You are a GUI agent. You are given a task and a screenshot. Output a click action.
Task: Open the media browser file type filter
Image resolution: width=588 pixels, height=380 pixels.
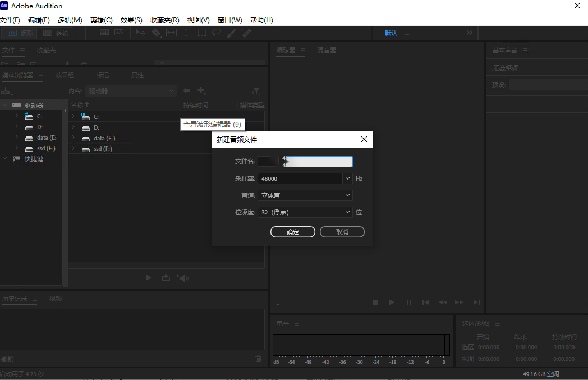pyautogui.click(x=256, y=91)
